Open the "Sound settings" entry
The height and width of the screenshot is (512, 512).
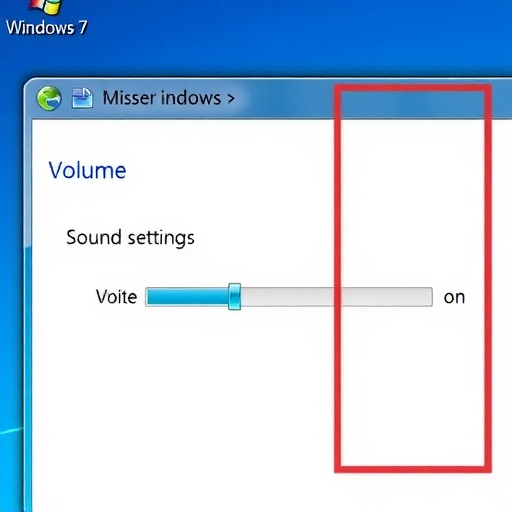point(130,238)
